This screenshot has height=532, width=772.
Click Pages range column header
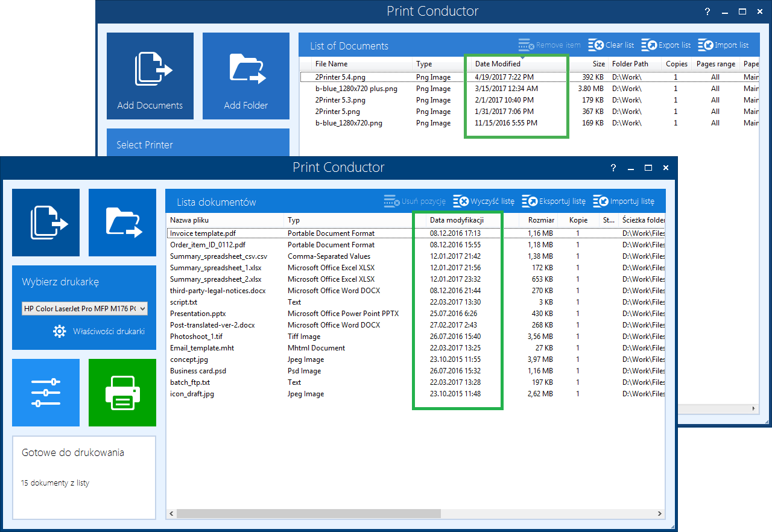pos(716,63)
